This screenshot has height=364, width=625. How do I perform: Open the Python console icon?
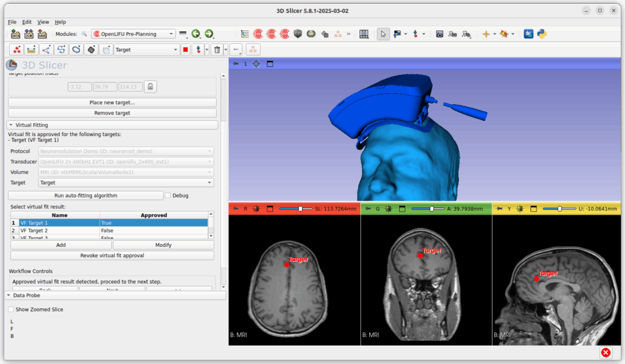542,34
